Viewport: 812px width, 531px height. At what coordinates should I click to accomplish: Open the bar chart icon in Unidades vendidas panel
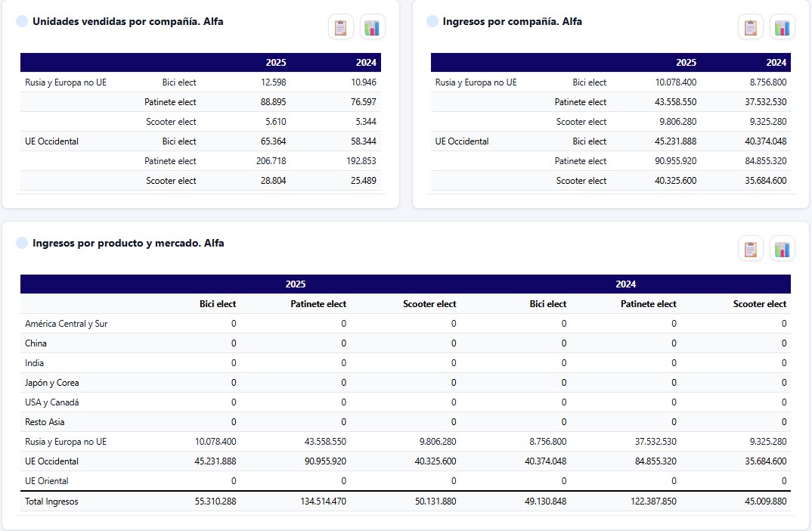tap(372, 27)
